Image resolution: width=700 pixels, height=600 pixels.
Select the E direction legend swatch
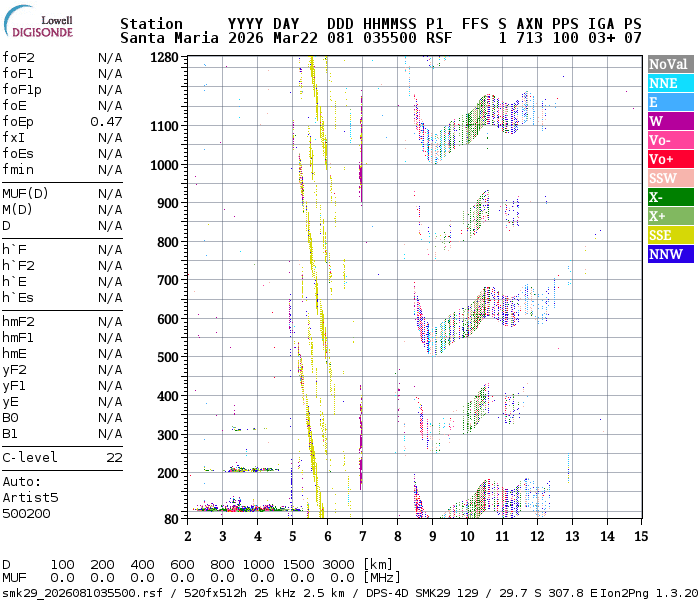671,102
